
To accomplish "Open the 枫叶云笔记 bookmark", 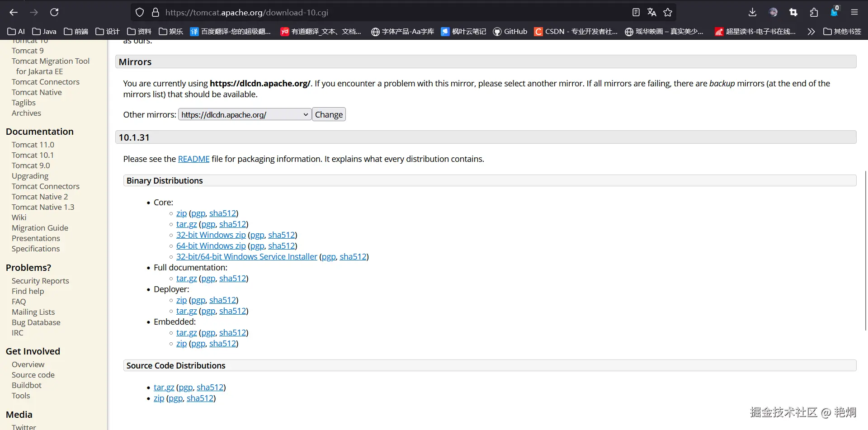I will click(464, 31).
